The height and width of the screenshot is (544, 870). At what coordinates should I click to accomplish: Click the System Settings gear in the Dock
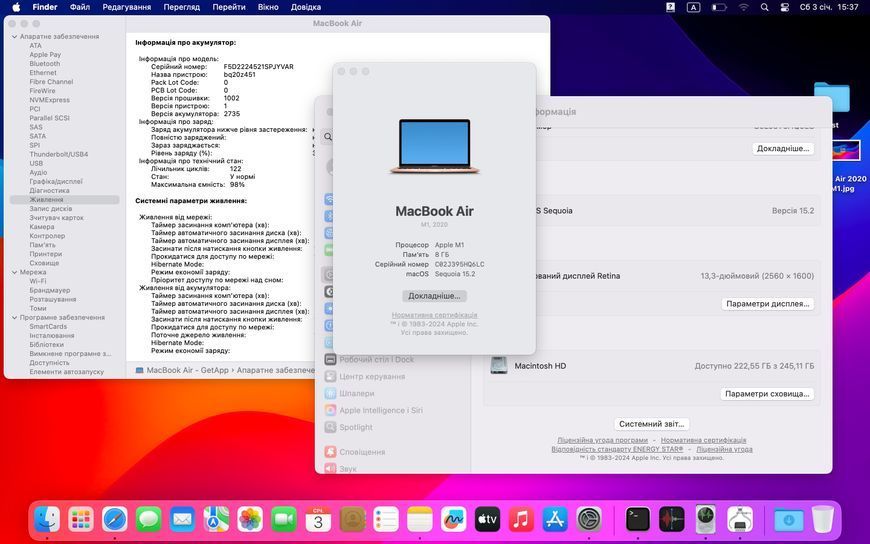pyautogui.click(x=589, y=520)
